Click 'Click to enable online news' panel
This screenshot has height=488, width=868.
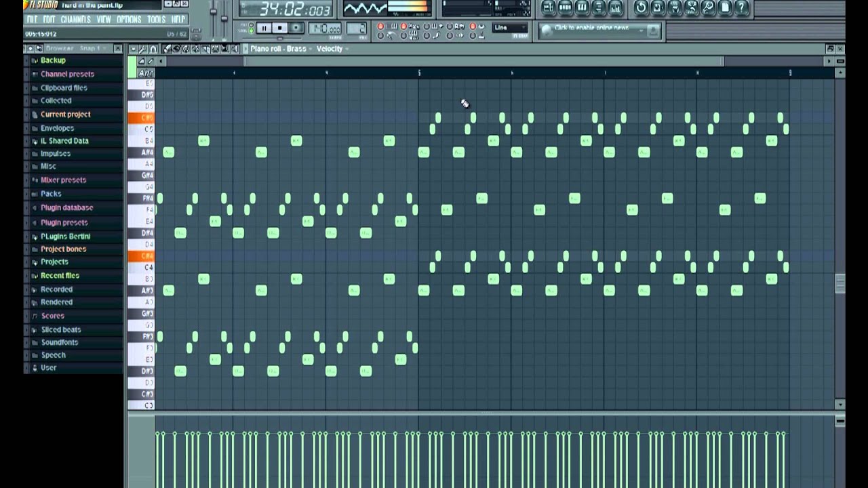click(600, 30)
